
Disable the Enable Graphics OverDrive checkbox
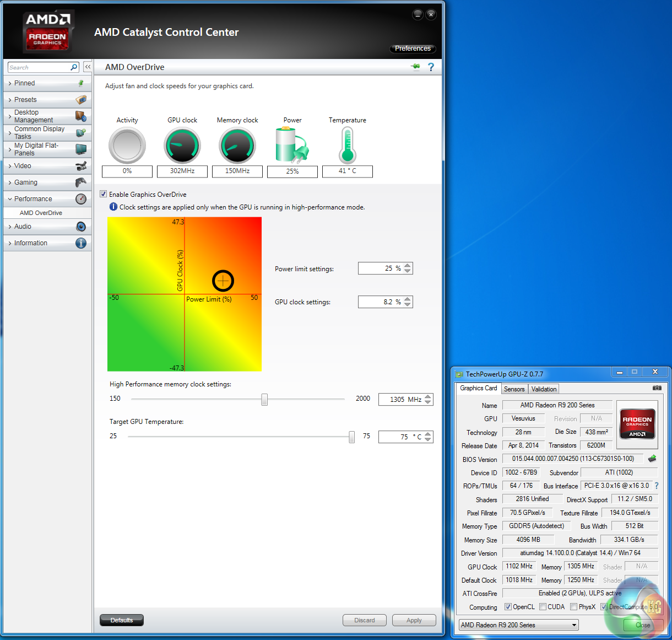coord(104,194)
